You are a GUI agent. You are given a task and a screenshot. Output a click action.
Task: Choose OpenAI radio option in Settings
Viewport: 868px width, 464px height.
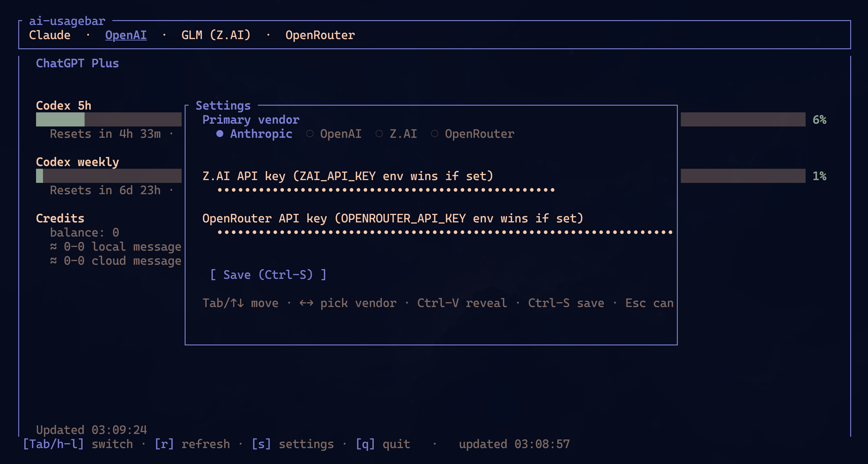pos(334,134)
